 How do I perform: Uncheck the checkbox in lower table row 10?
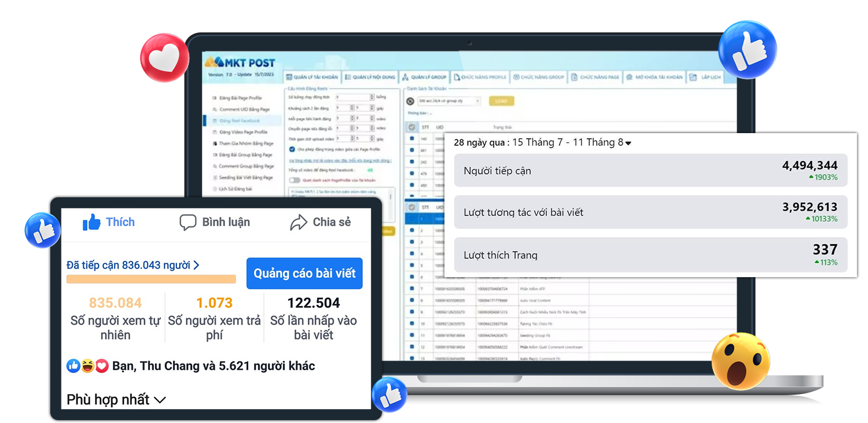coord(411,323)
